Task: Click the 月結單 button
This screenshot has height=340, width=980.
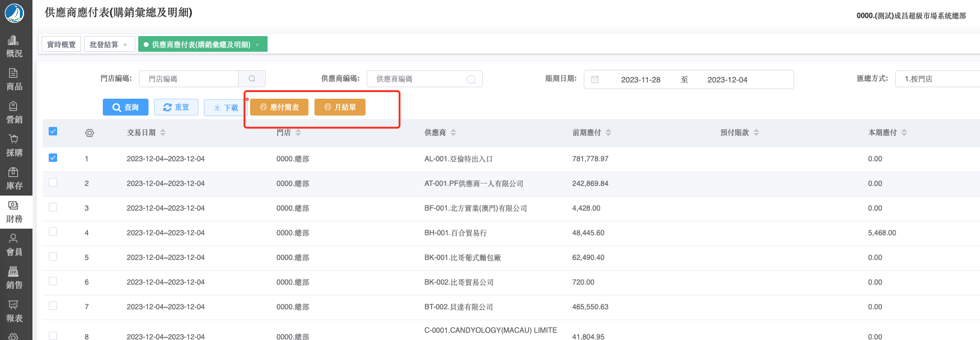Action: (340, 107)
